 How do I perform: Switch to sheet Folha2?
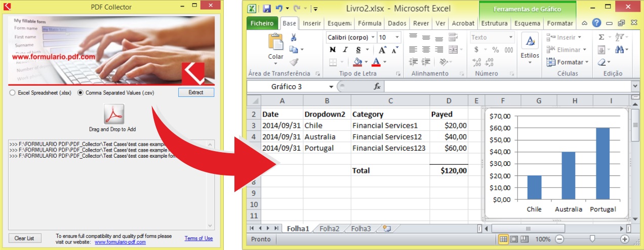point(330,229)
